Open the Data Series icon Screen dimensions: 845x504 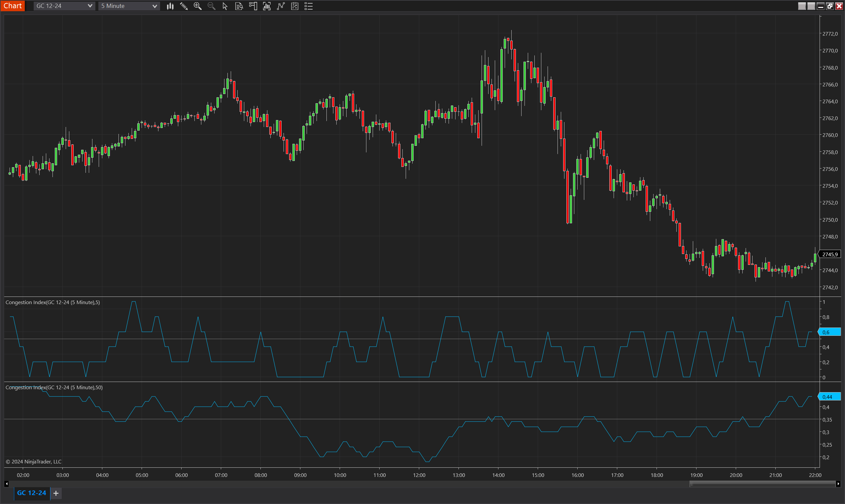tap(267, 6)
